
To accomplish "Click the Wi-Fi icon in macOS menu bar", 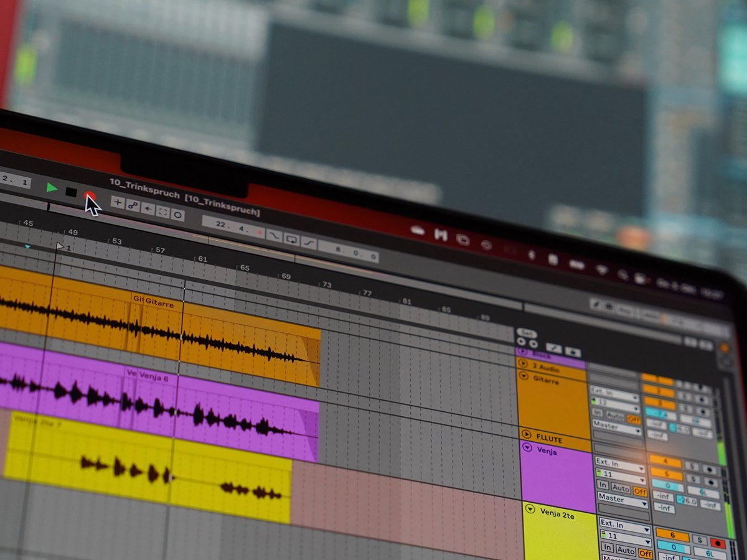I will [601, 269].
